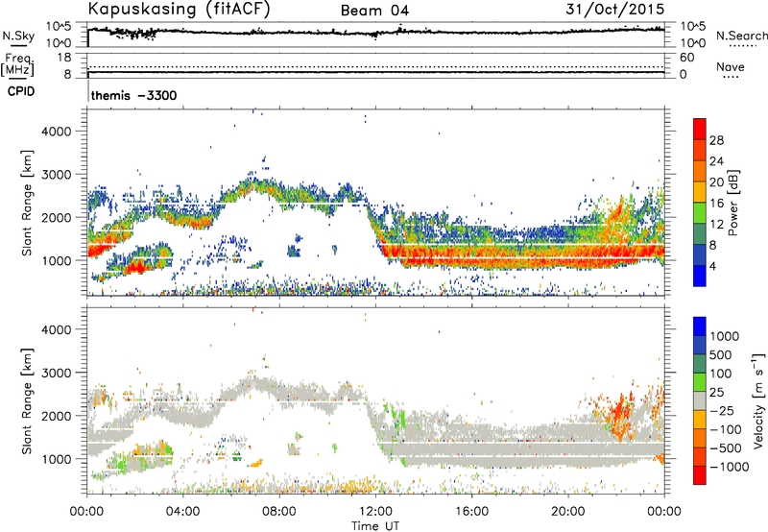Click the 16 label on the power colorbar
Image resolution: width=768 pixels, height=532 pixels.
tap(716, 204)
